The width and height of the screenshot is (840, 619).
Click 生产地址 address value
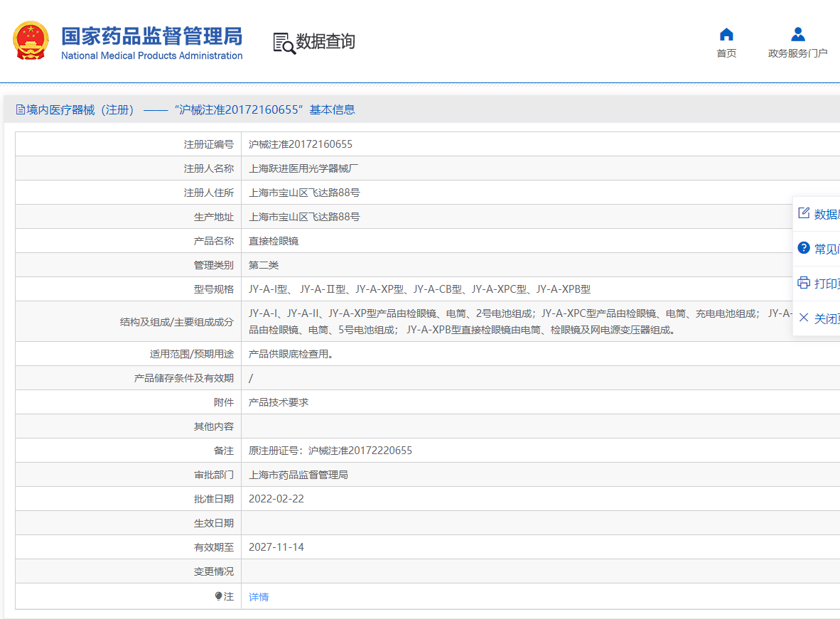point(304,217)
